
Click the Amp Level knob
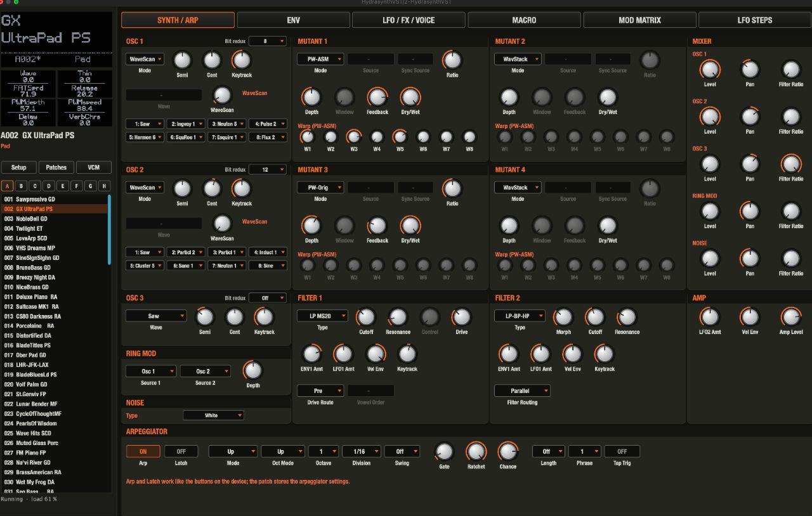point(790,317)
